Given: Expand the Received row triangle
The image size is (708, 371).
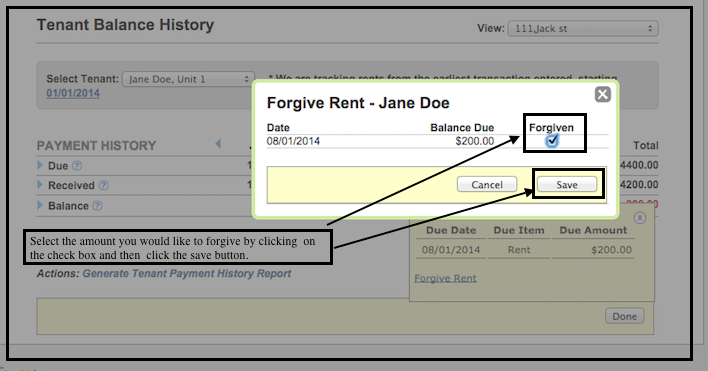Looking at the screenshot, I should click(40, 185).
